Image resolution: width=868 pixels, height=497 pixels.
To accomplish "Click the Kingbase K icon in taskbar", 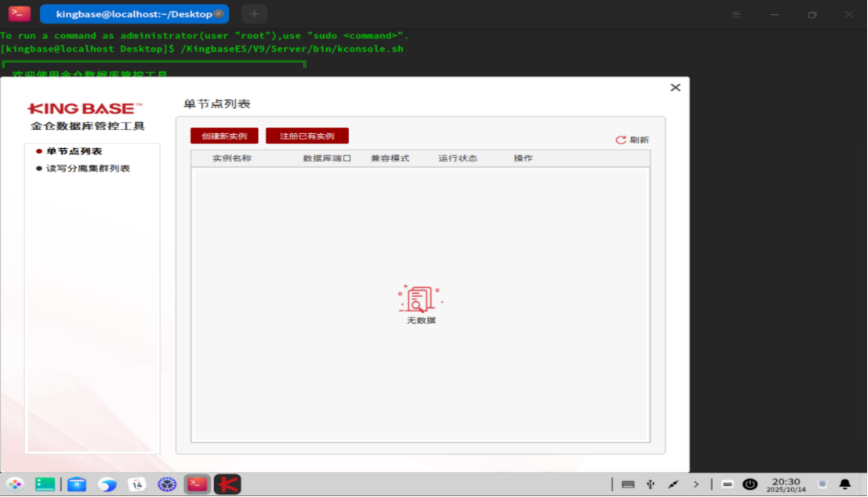I will (x=227, y=484).
